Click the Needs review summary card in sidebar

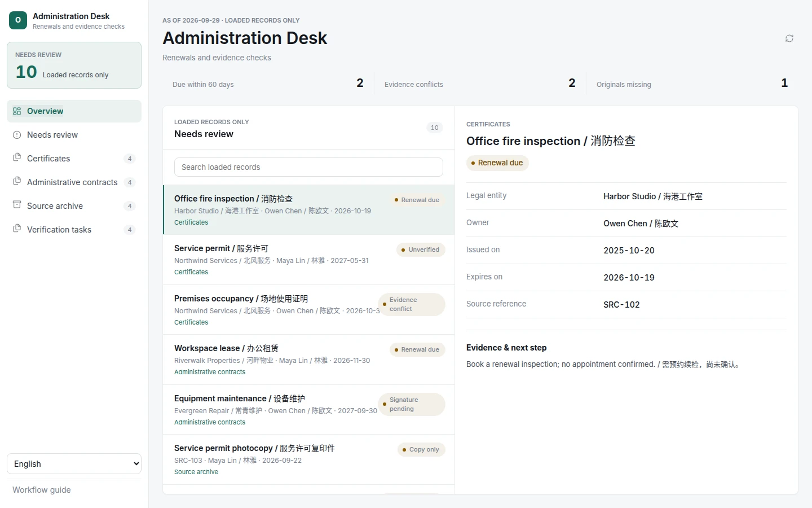click(x=74, y=65)
